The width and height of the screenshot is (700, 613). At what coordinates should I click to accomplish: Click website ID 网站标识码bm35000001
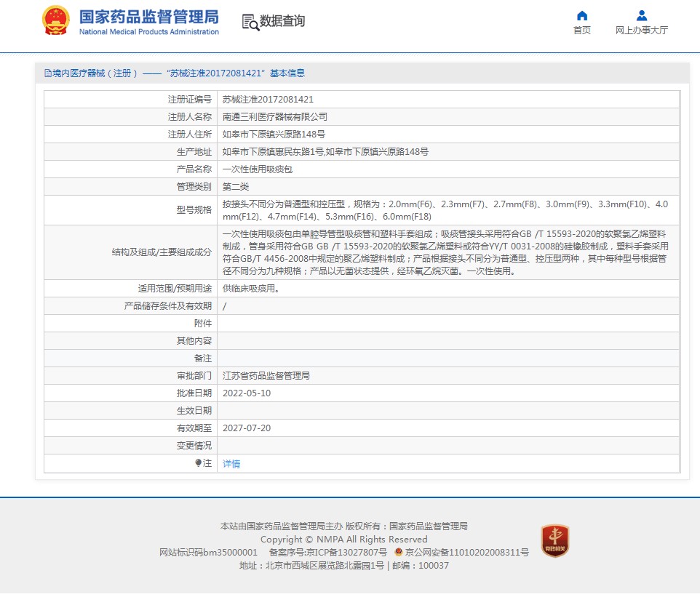[209, 553]
